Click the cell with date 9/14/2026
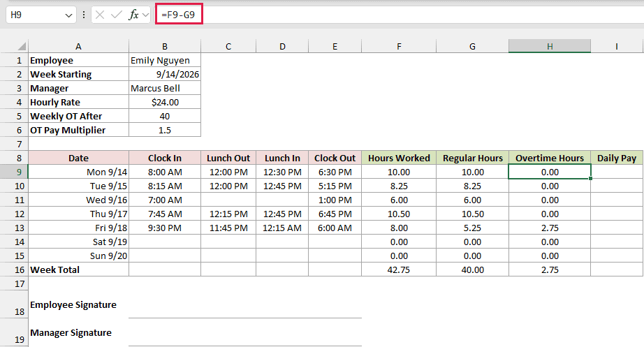Image resolution: width=644 pixels, height=347 pixels. tap(165, 74)
